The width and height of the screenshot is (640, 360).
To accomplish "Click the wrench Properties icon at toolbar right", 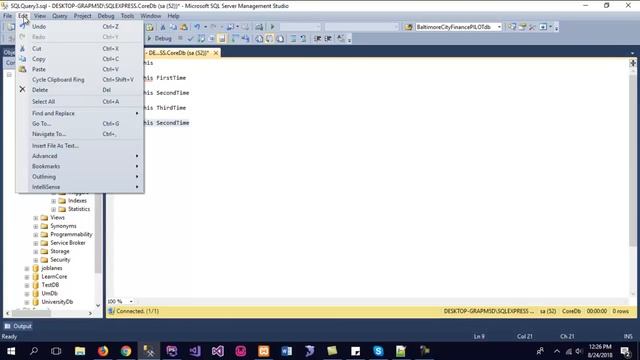I will point(532,27).
